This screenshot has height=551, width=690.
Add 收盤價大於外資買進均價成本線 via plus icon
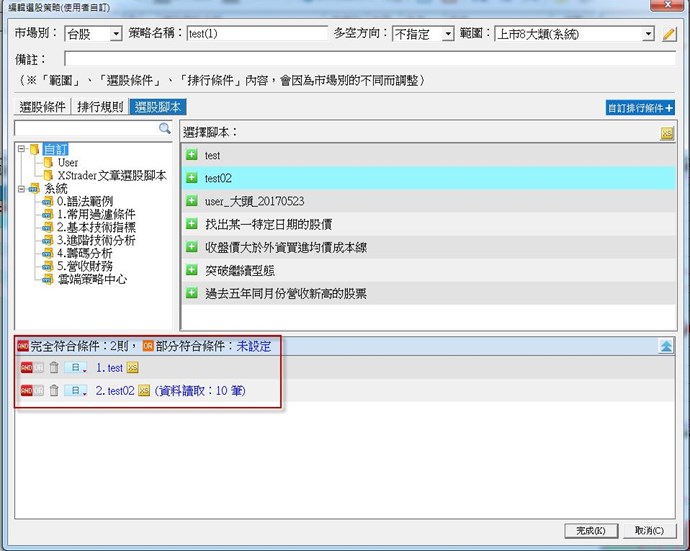[191, 246]
